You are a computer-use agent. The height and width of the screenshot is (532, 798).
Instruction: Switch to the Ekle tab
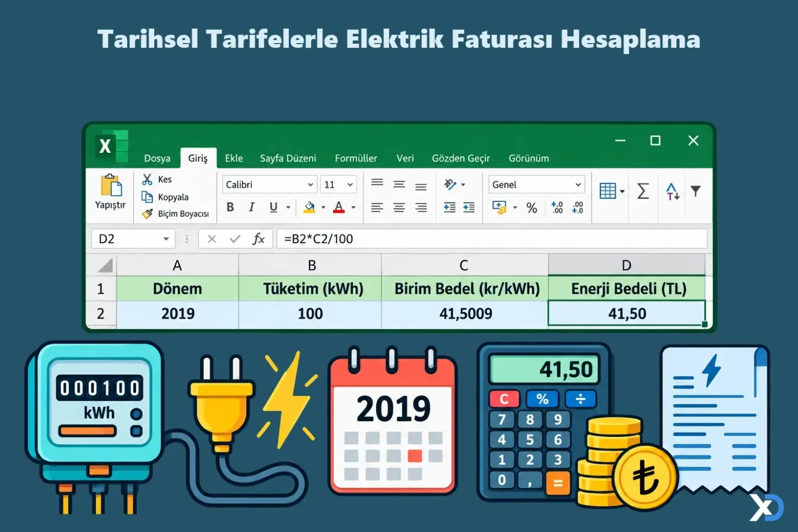234,158
